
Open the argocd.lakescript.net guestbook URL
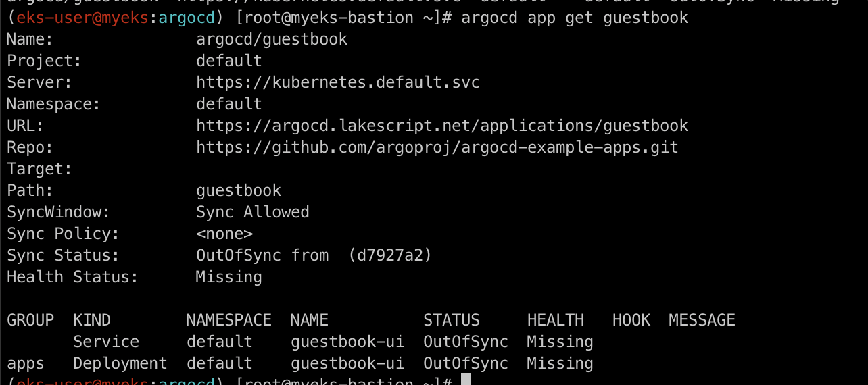(442, 126)
